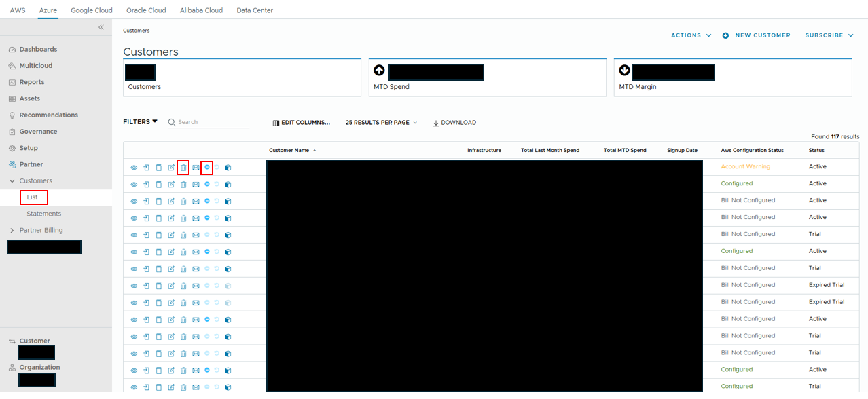868x399 pixels.
Task: Click the Found 117 results text
Action: [x=835, y=137]
